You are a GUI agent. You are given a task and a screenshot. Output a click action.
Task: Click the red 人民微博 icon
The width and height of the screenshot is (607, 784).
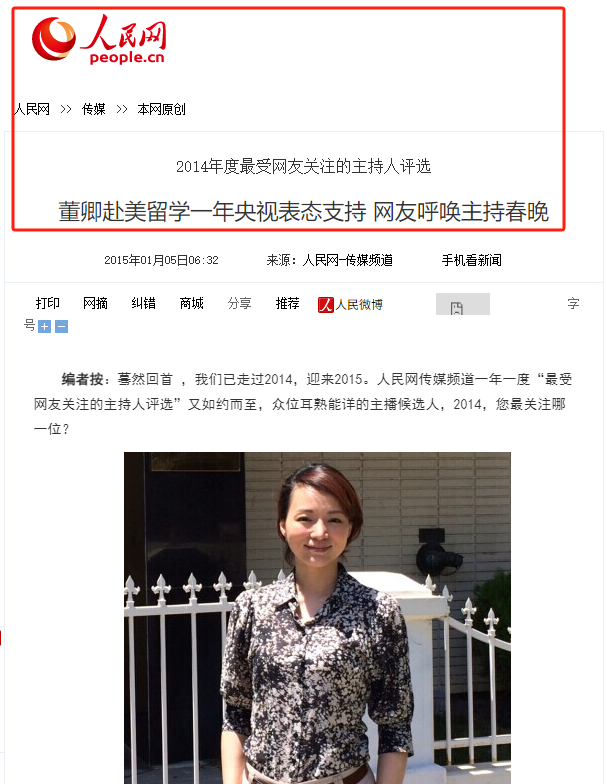(326, 304)
